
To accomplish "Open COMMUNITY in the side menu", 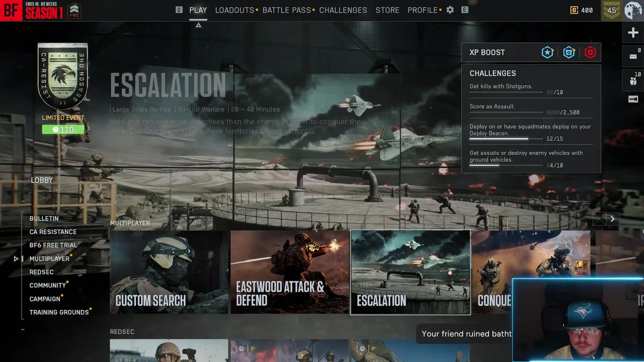I will pyautogui.click(x=48, y=286).
